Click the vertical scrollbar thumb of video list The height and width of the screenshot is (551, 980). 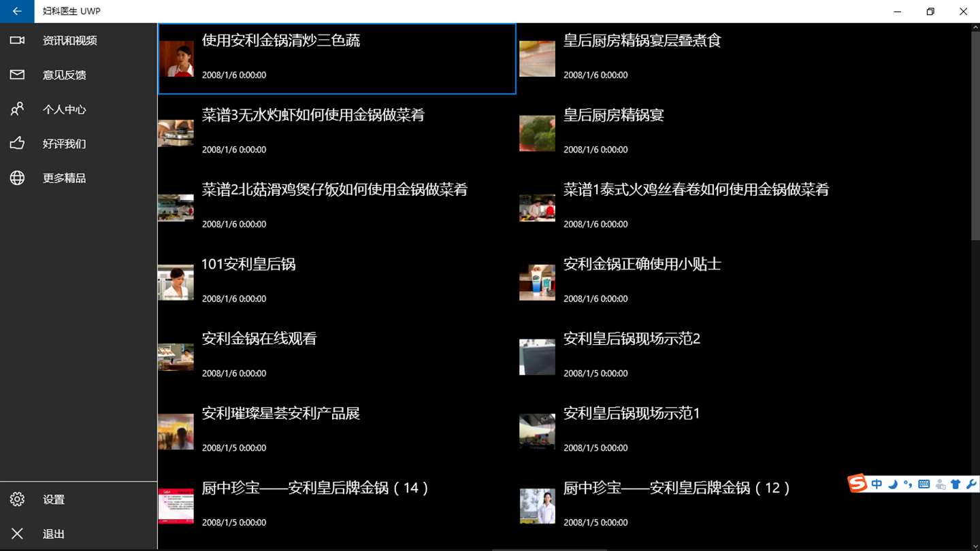click(x=975, y=135)
